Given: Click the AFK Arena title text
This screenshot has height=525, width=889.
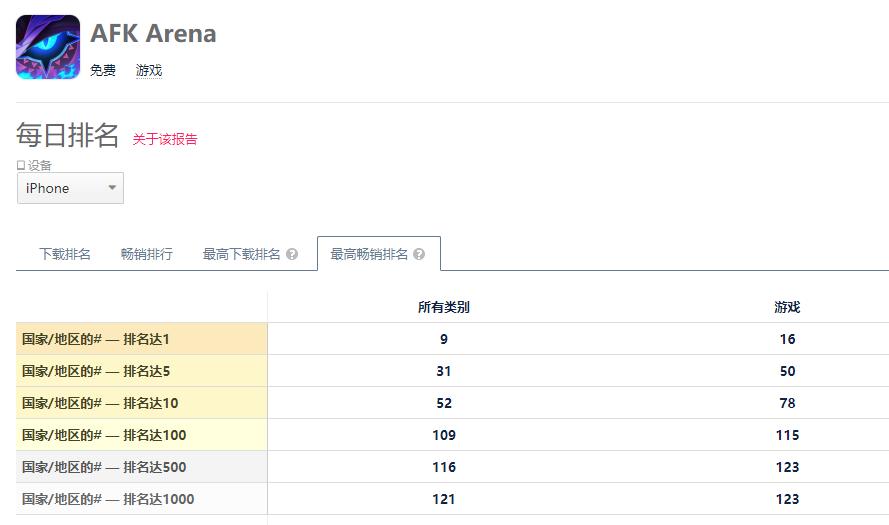Looking at the screenshot, I should tap(153, 33).
